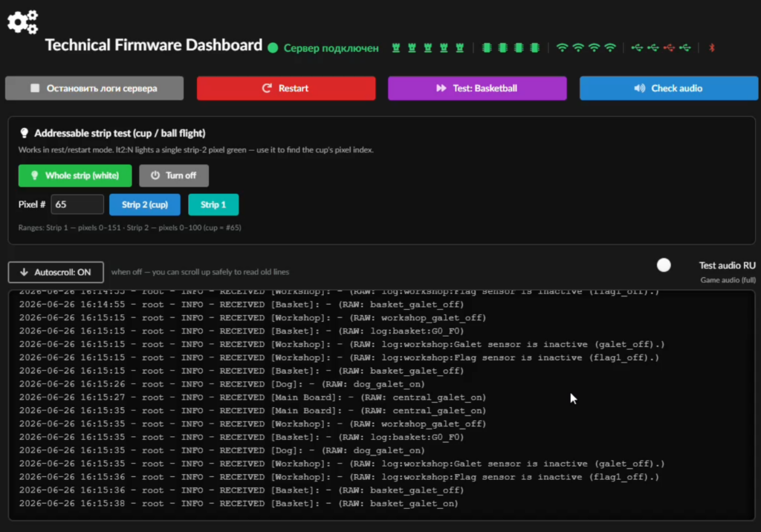Click the green server status dot
Viewport: 761px width, 532px height.
(273, 48)
